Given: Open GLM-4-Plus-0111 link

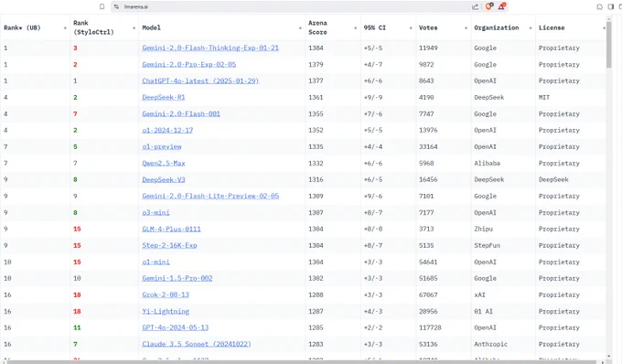Looking at the screenshot, I should click(x=171, y=230).
